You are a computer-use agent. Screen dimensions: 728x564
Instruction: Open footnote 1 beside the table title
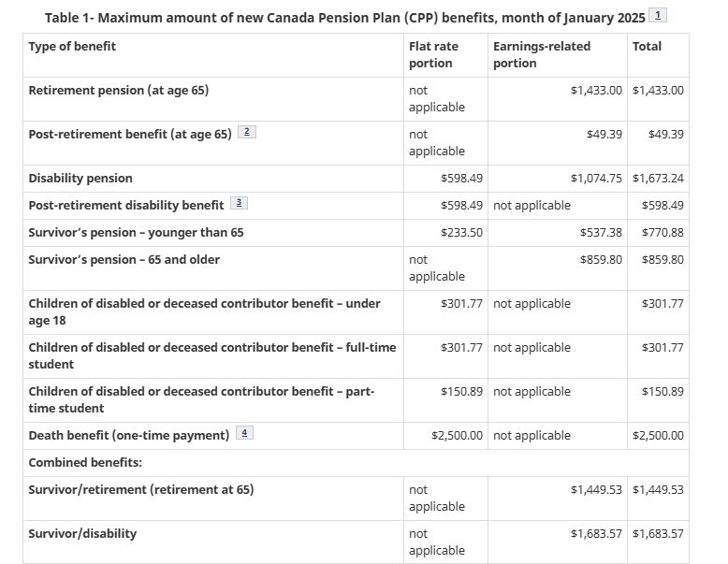click(659, 15)
